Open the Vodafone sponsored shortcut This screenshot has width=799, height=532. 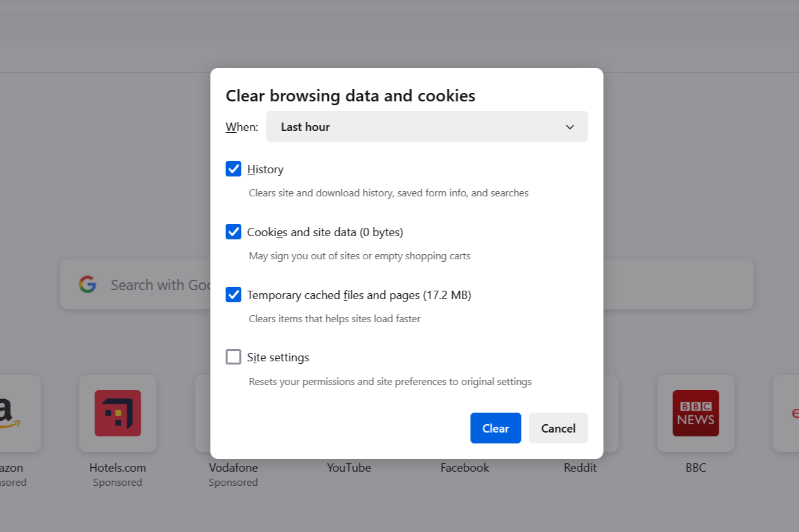coord(233,468)
